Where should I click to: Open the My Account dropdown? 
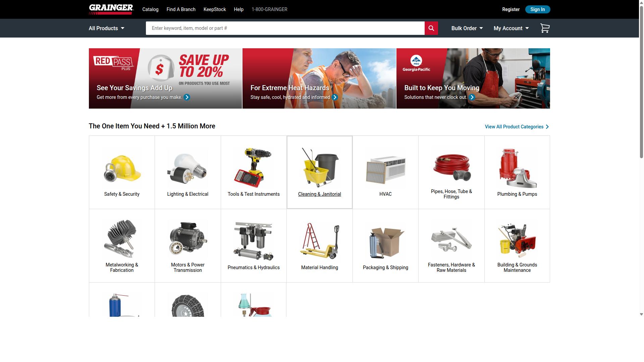point(511,28)
